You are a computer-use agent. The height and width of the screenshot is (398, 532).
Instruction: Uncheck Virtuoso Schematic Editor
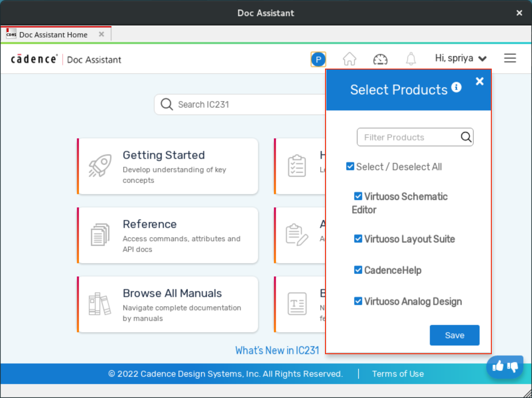click(x=358, y=196)
